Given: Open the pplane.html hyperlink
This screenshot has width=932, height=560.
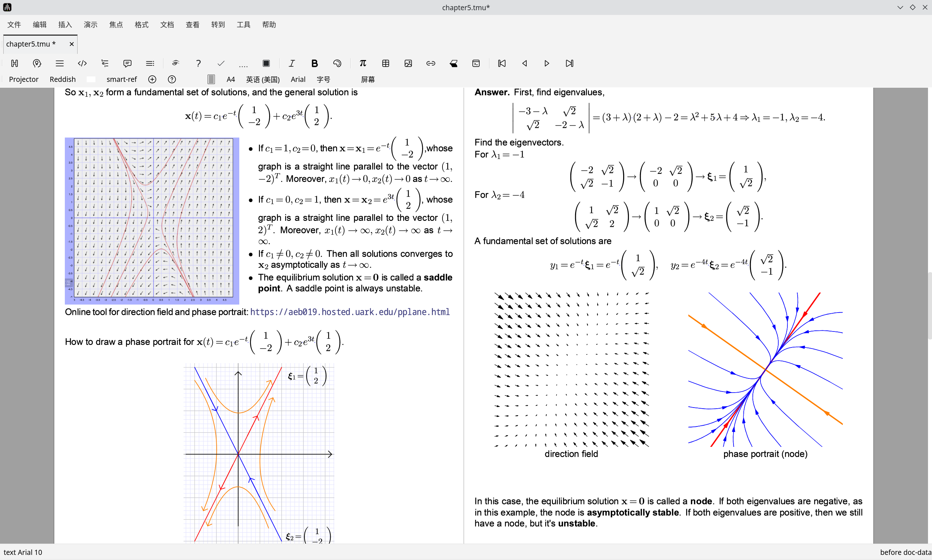Looking at the screenshot, I should click(349, 312).
